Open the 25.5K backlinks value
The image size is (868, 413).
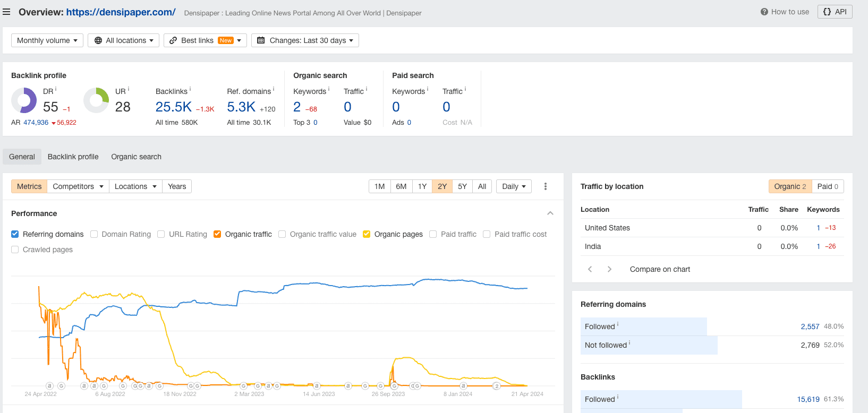173,107
